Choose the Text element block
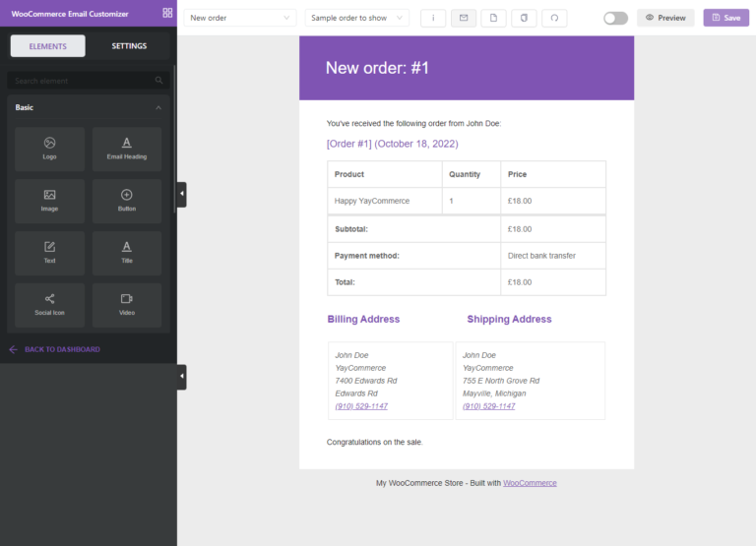This screenshot has height=546, width=756. 49,253
